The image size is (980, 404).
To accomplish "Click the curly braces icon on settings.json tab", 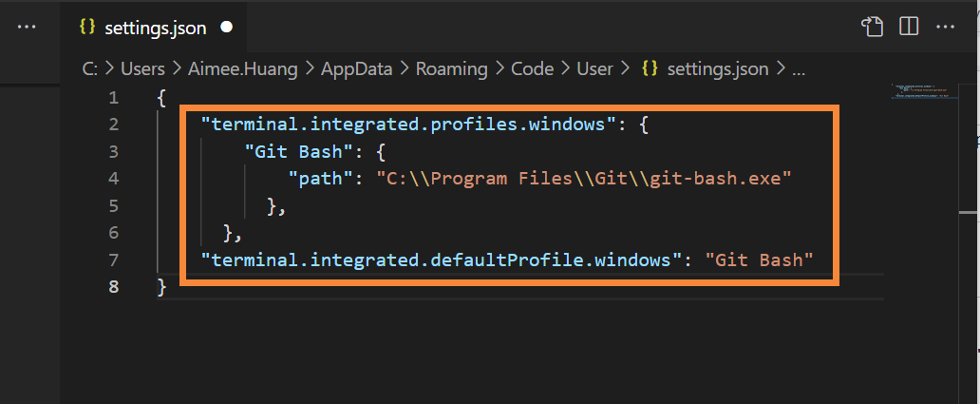I will pyautogui.click(x=87, y=28).
